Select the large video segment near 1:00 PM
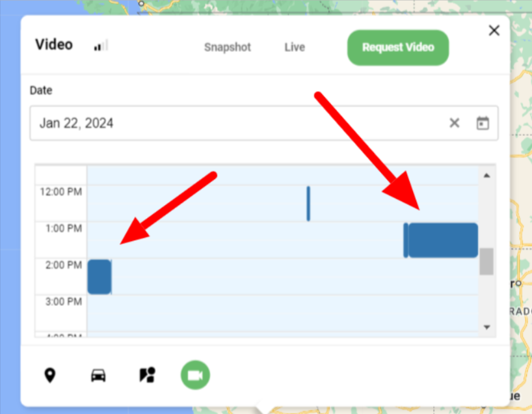The height and width of the screenshot is (414, 532). click(x=441, y=240)
